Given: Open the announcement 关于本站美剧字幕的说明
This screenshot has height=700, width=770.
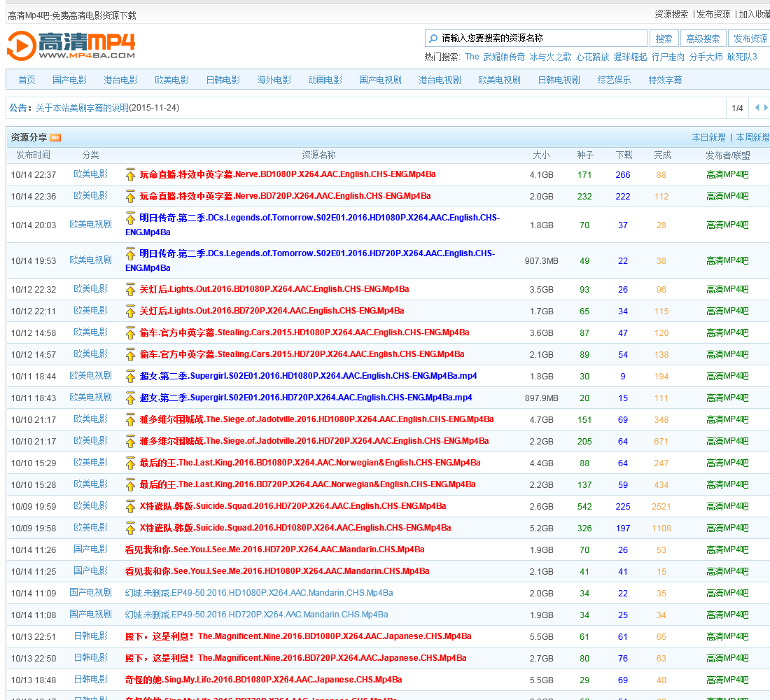Looking at the screenshot, I should pos(82,108).
